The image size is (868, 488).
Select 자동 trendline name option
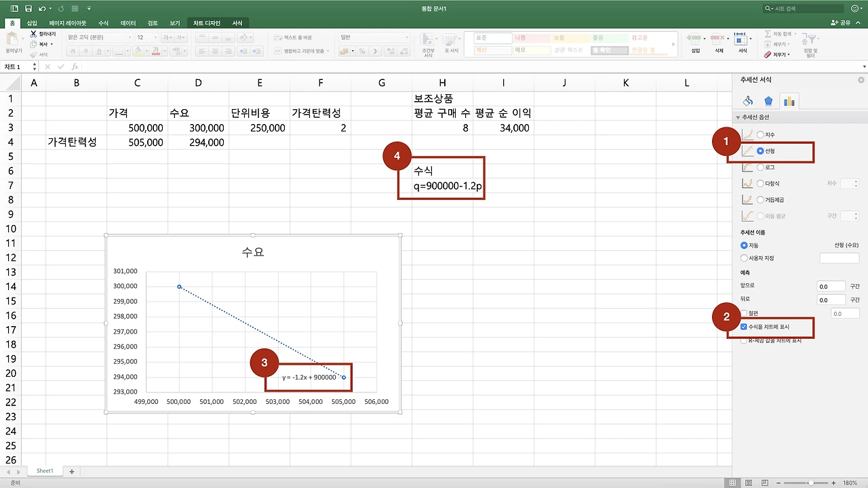744,245
